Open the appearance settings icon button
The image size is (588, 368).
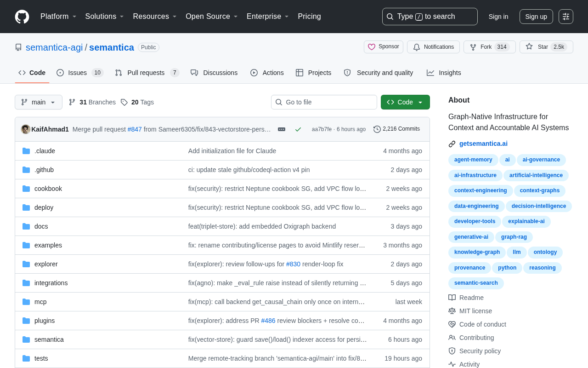(566, 17)
